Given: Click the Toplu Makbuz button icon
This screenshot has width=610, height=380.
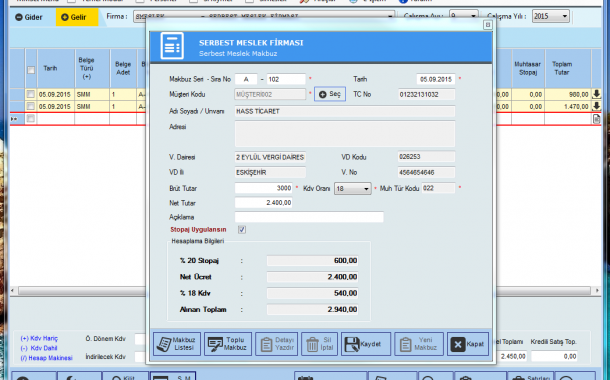Looking at the screenshot, I should (x=215, y=344).
